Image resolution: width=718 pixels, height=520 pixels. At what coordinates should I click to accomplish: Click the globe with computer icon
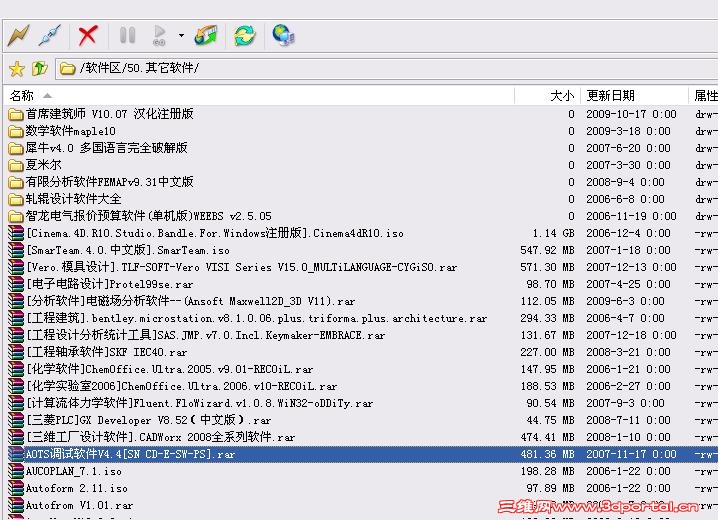point(284,36)
